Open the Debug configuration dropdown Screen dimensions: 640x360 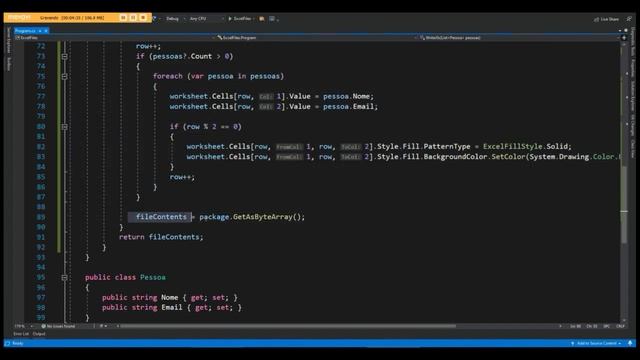tap(175, 19)
